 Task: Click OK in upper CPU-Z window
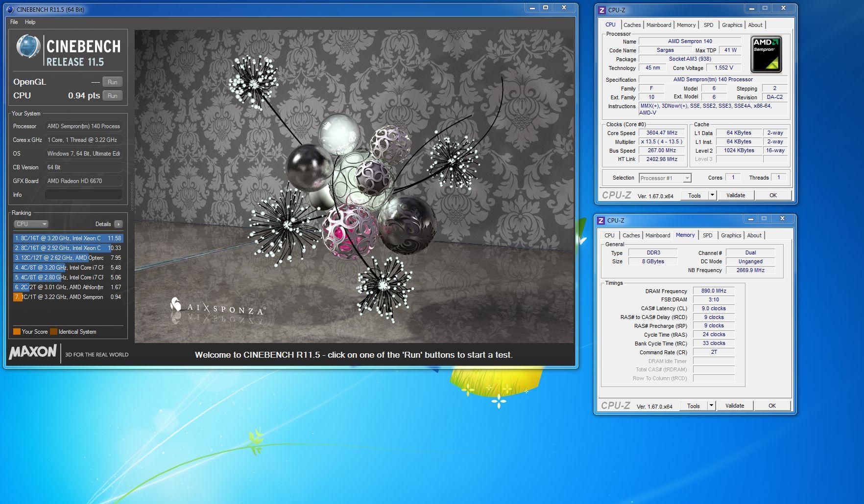click(x=773, y=195)
